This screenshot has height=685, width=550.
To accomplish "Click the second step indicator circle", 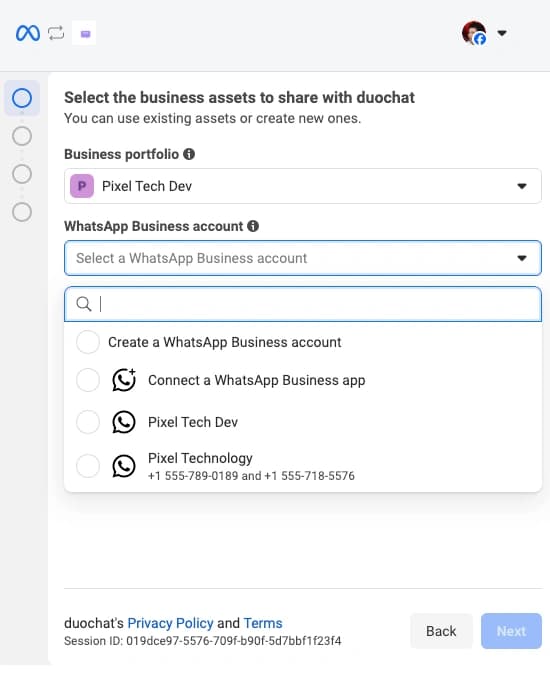I will click(x=22, y=136).
